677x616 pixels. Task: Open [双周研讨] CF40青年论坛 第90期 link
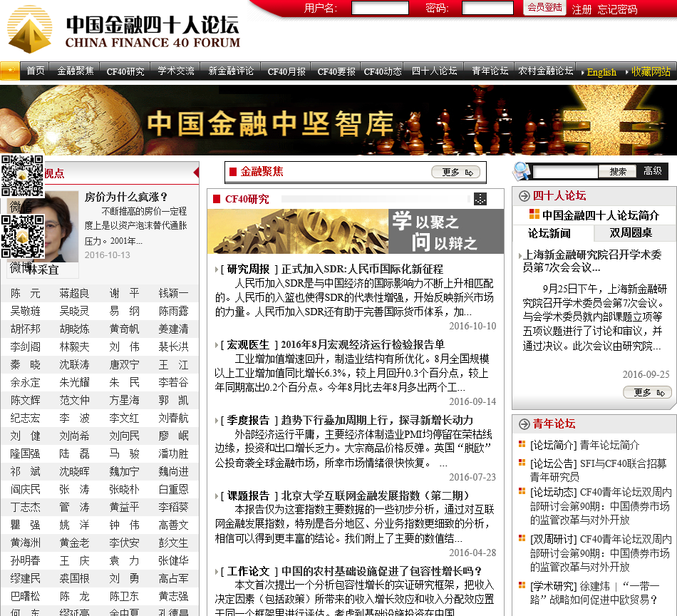pos(601,553)
